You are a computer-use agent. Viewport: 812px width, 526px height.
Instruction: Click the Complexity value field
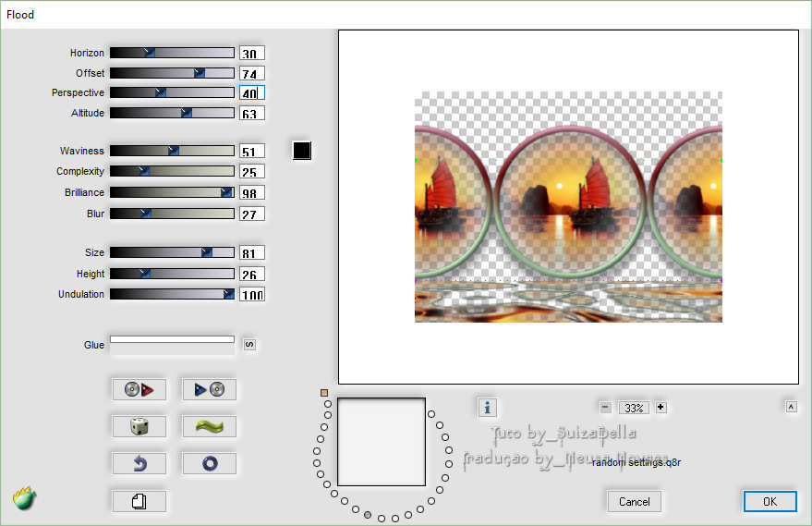252,172
